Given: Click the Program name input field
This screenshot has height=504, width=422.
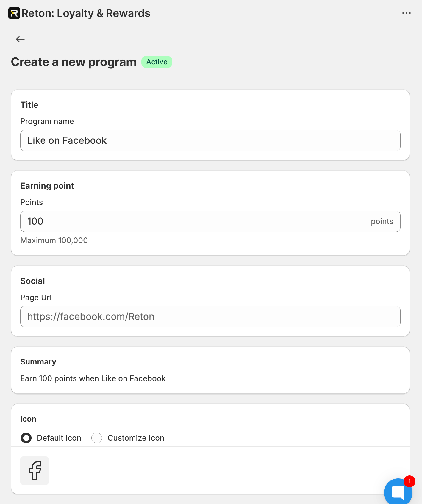Looking at the screenshot, I should pos(210,140).
